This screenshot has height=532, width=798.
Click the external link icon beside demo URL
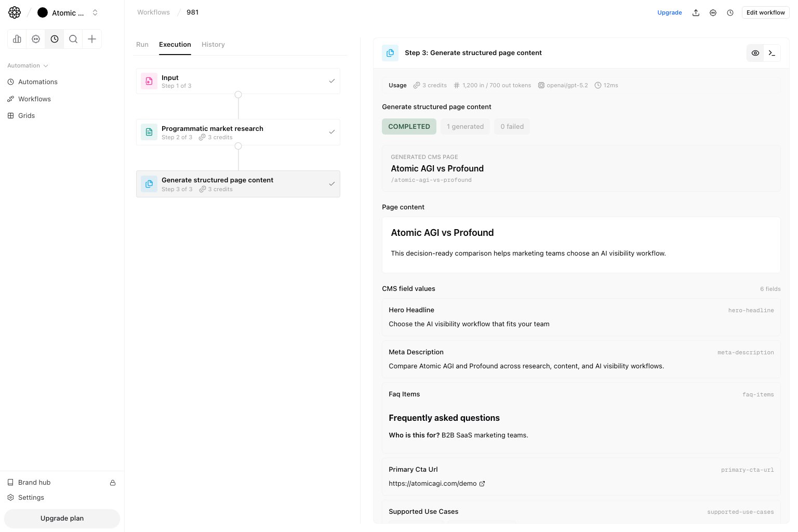(x=482, y=484)
